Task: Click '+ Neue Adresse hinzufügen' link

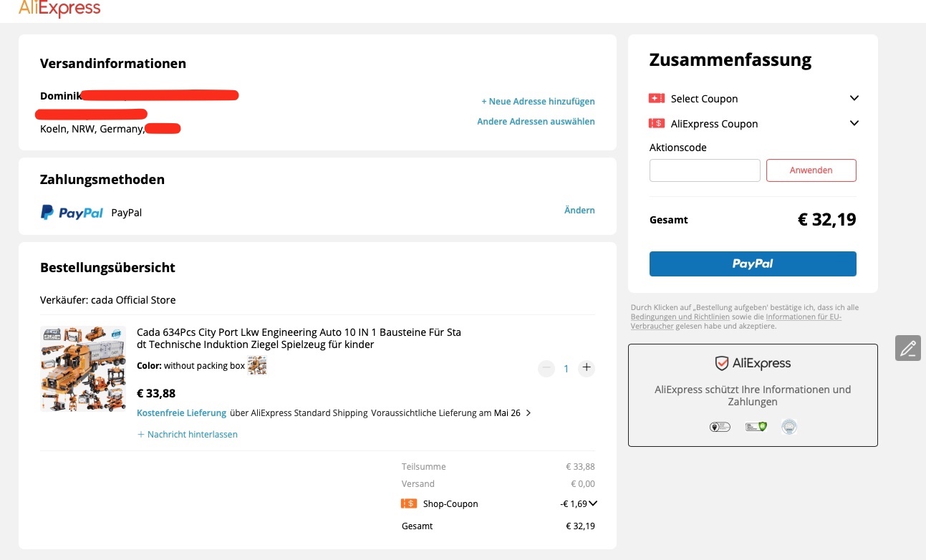Action: pos(538,102)
